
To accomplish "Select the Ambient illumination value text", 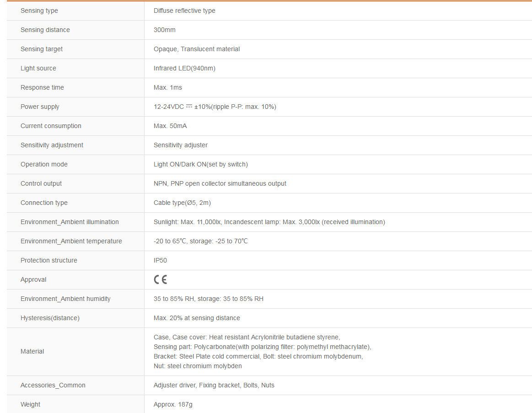I will (x=269, y=222).
